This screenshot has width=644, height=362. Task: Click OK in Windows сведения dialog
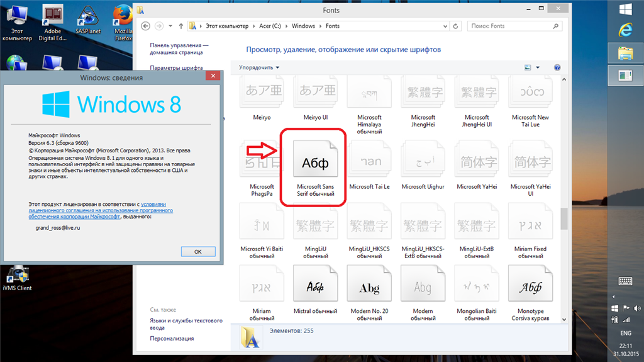pos(198,252)
